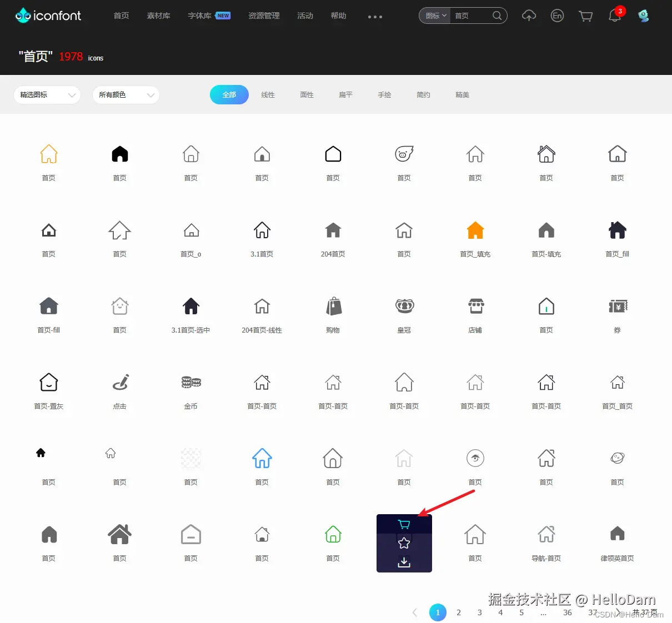672x623 pixels.
Task: Switch language via the En icon
Action: pos(557,16)
